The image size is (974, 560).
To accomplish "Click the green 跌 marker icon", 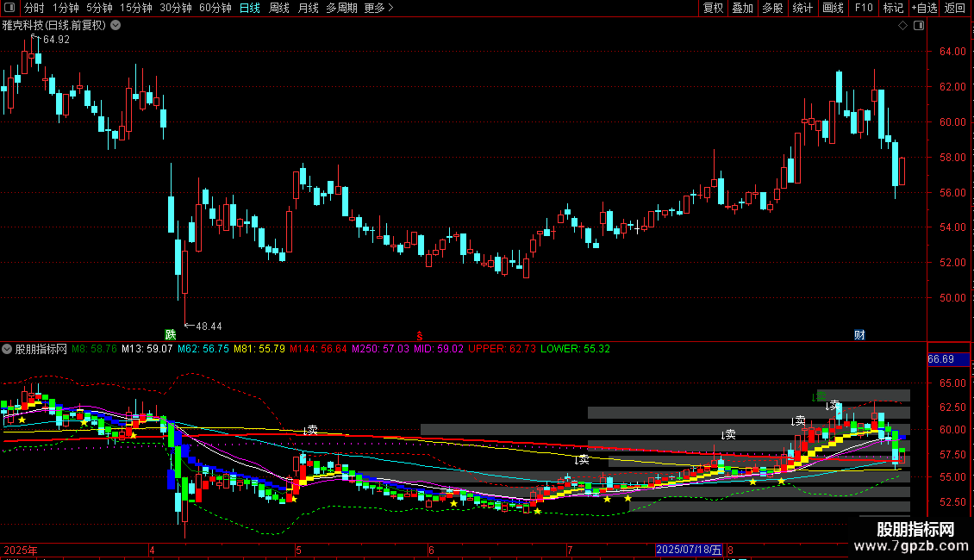I will (170, 334).
